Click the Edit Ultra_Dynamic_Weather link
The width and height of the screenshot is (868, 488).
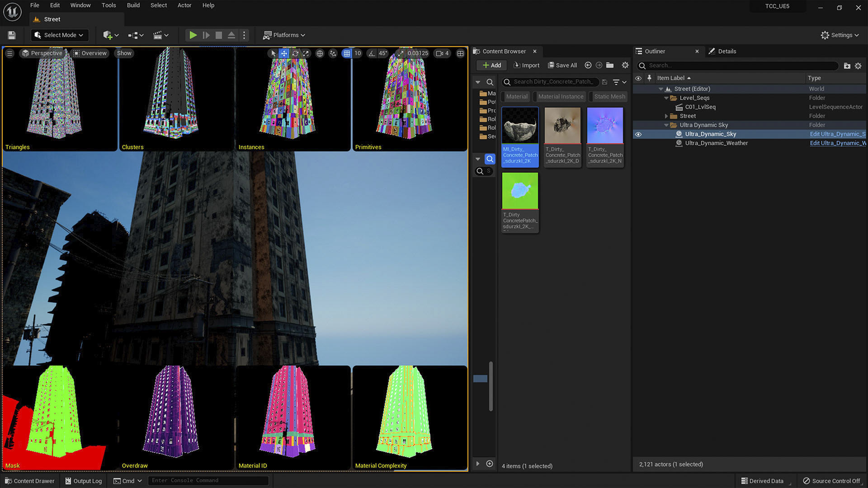tap(837, 143)
